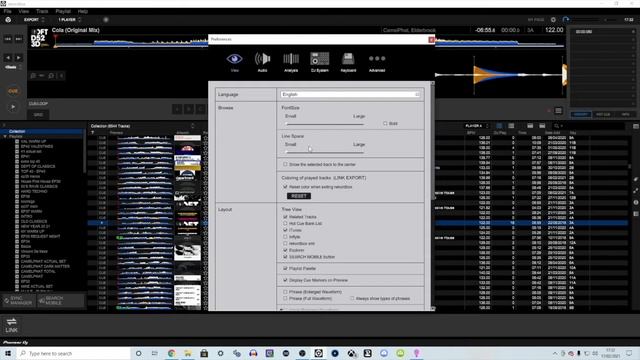The width and height of the screenshot is (640, 360).
Task: Enable Phrase (Enlarged Waveform) checkbox
Action: click(285, 292)
